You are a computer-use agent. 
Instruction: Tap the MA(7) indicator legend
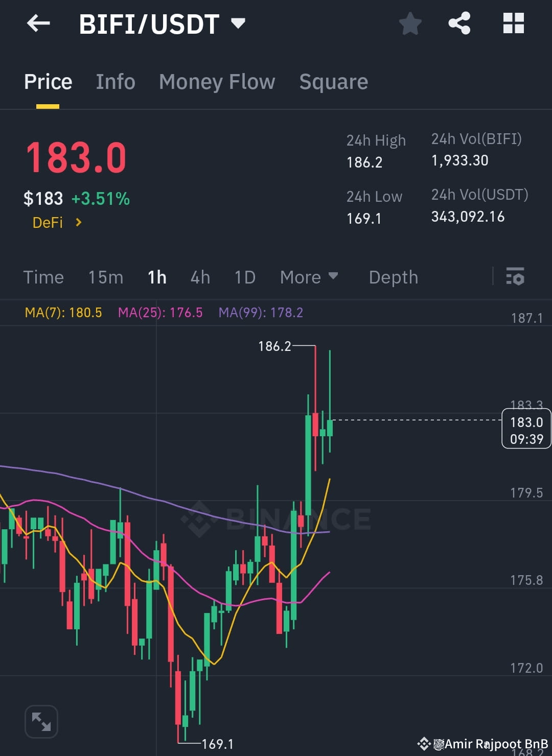point(62,312)
